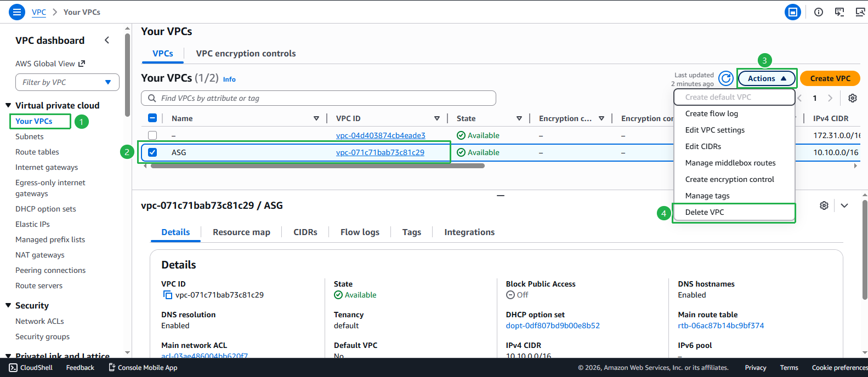Click the top-right screen notification icon
Image resolution: width=868 pixels, height=377 pixels.
pos(860,12)
